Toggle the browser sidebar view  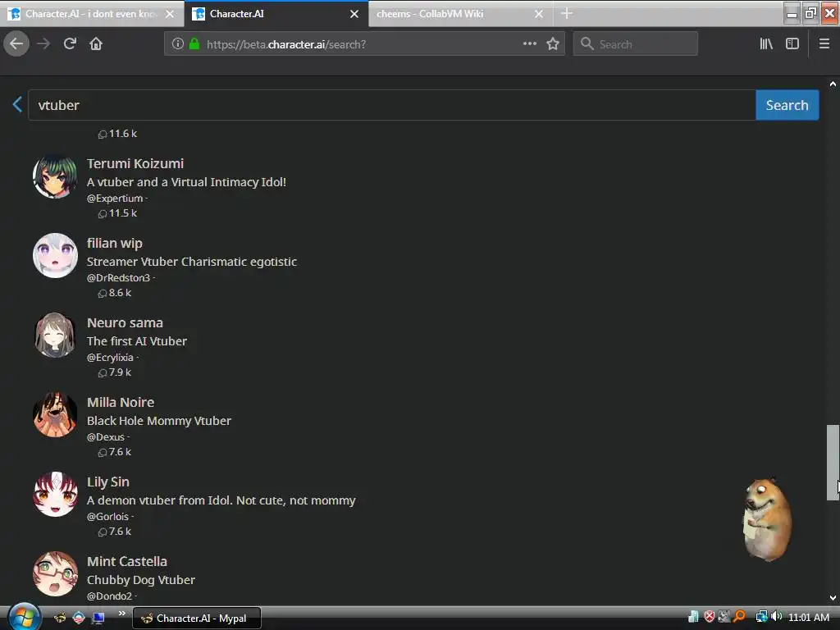point(792,43)
